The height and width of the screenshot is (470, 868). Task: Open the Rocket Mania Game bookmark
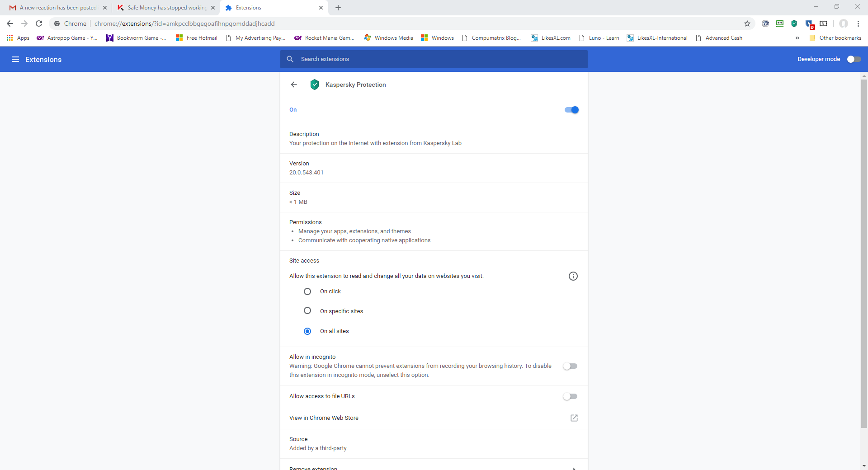coord(324,38)
